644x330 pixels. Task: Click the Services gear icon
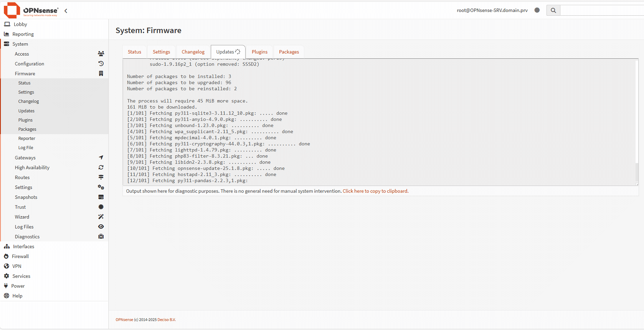pyautogui.click(x=7, y=276)
